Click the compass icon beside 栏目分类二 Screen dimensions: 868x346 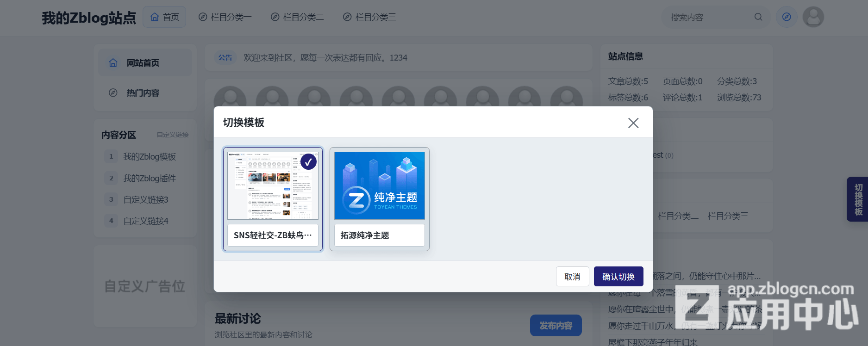[x=275, y=17]
